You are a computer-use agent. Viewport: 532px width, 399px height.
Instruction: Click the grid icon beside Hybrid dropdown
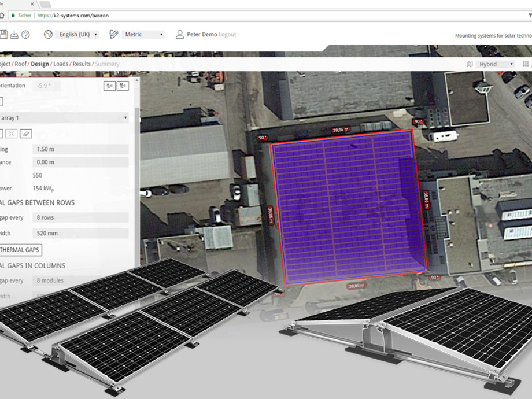pyautogui.click(x=526, y=64)
